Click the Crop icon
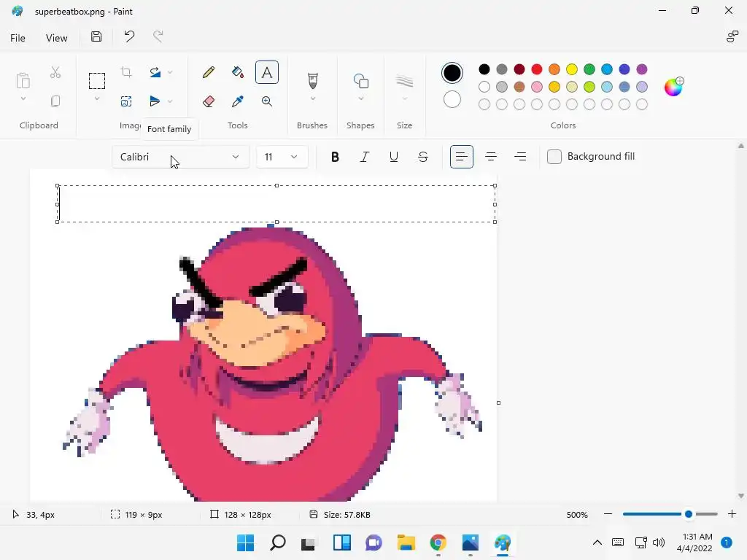This screenshot has width=747, height=560. pos(126,72)
